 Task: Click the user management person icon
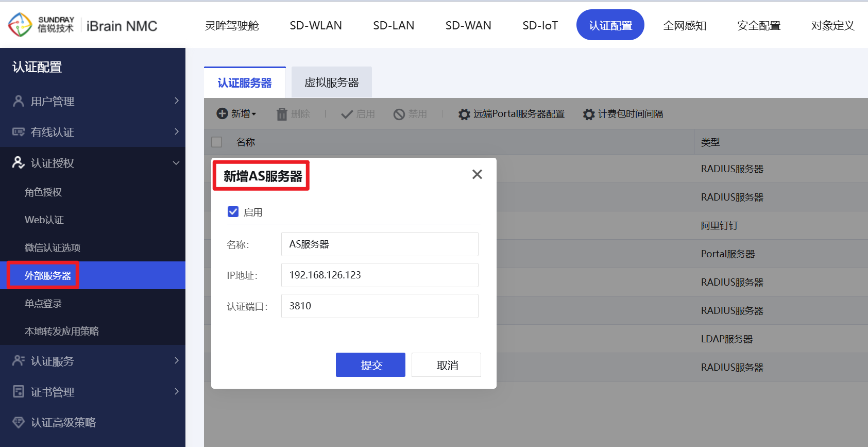19,101
